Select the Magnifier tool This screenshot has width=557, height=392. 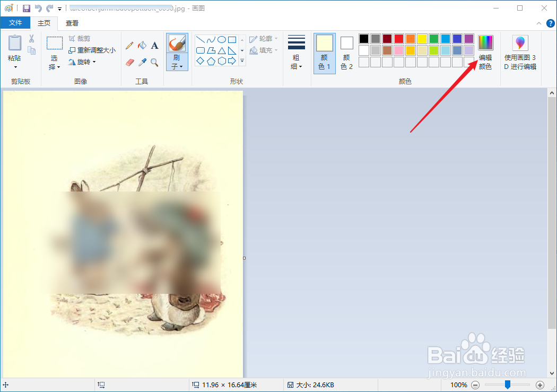(x=154, y=63)
